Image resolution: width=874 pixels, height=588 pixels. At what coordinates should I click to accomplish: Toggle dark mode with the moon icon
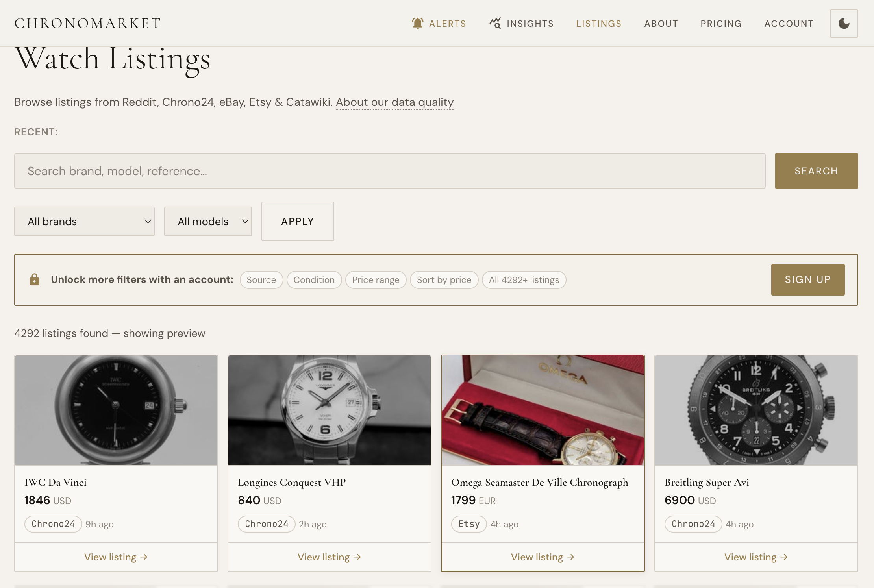844,23
